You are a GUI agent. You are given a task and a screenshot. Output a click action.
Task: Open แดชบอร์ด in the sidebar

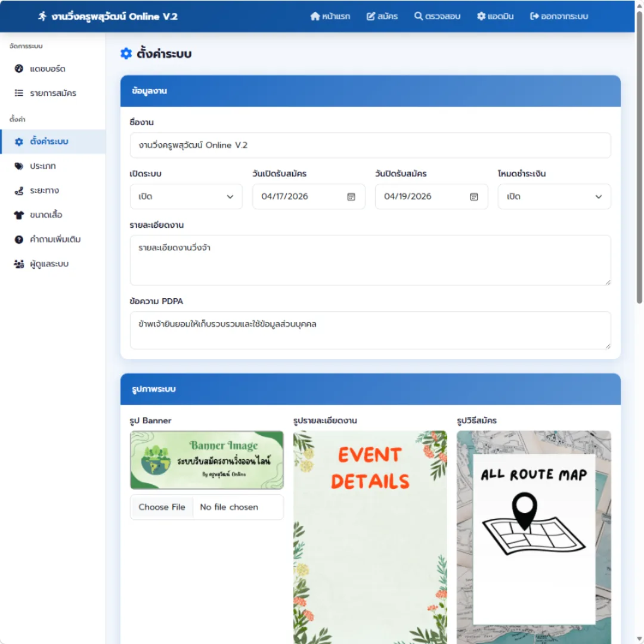[x=52, y=69]
